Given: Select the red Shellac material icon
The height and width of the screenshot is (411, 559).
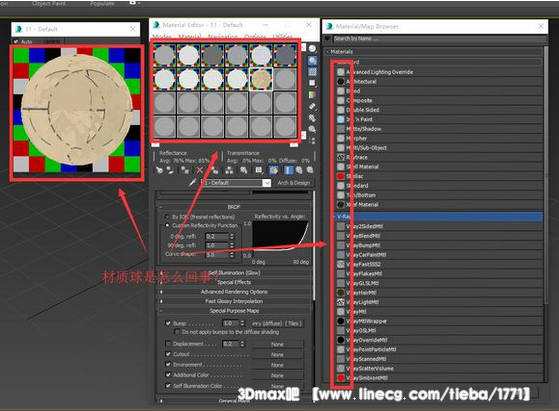Looking at the screenshot, I should point(341,176).
